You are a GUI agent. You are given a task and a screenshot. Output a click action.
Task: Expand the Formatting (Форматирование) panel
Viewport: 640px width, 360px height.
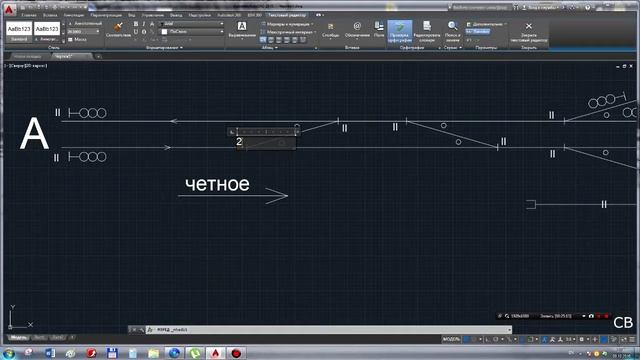pos(164,48)
